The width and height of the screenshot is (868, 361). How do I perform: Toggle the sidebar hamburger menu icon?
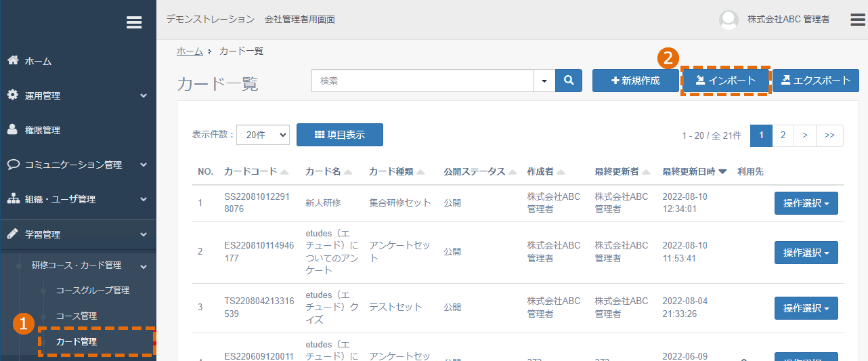(134, 22)
